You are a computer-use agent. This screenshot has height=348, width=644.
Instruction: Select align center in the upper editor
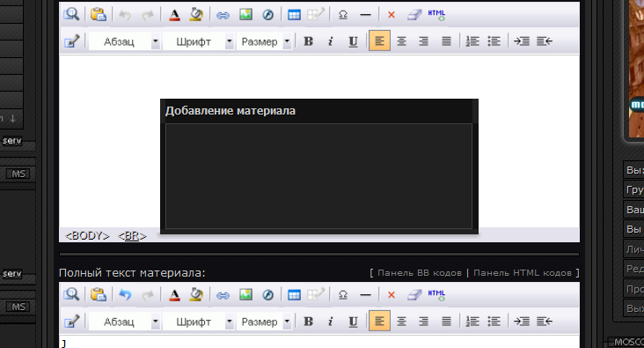pos(402,41)
